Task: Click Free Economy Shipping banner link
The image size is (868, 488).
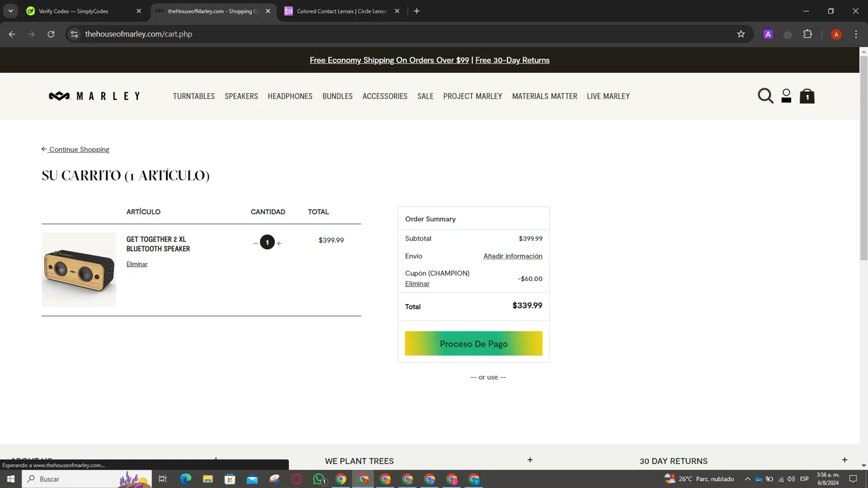Action: point(389,60)
